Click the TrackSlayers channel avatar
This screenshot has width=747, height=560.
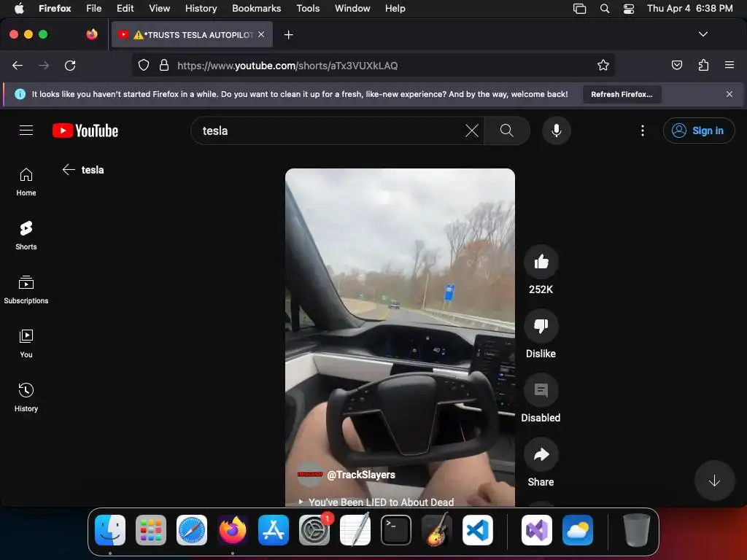[309, 474]
